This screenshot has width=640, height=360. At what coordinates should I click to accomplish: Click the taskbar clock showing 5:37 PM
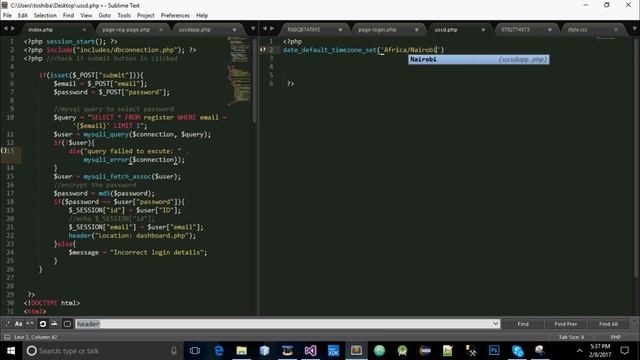(600, 351)
